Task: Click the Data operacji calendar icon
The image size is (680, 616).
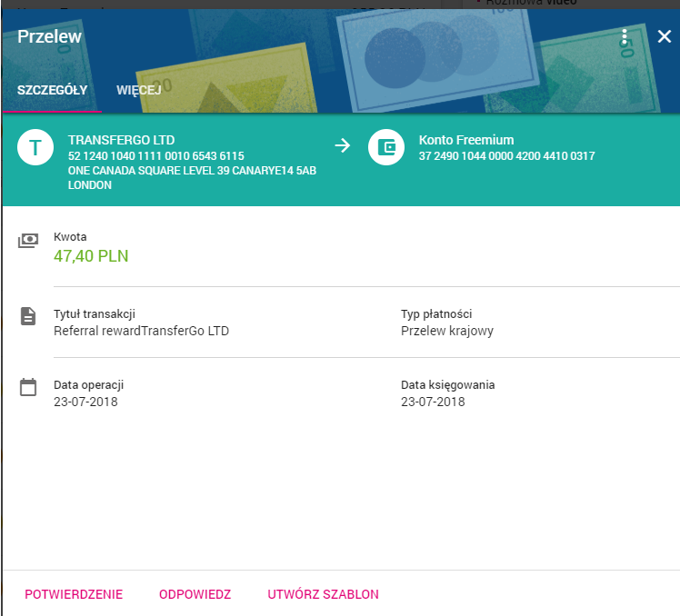Action: pos(28,387)
